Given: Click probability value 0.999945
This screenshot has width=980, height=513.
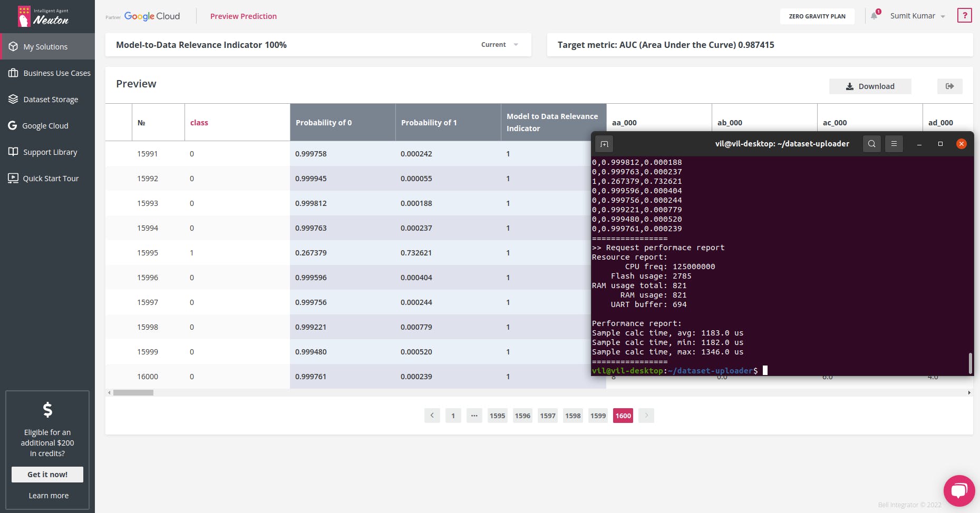Looking at the screenshot, I should point(311,179).
